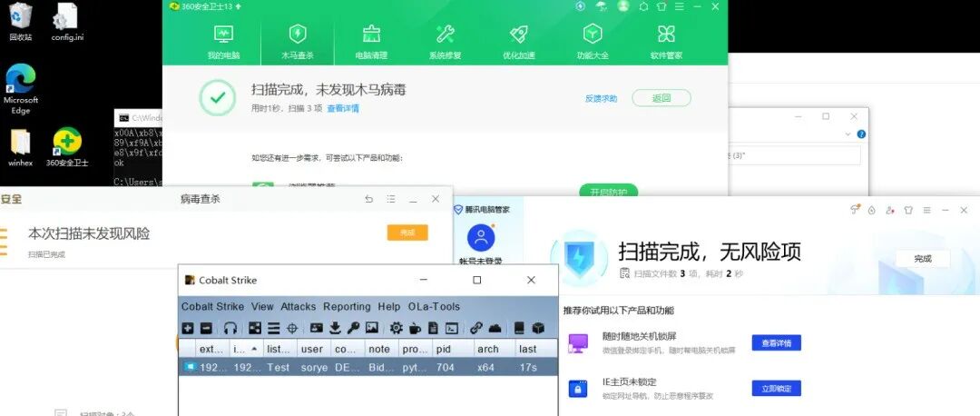This screenshot has height=416, width=980.
Task: Open listeners via the headphones icon
Action: [x=230, y=328]
